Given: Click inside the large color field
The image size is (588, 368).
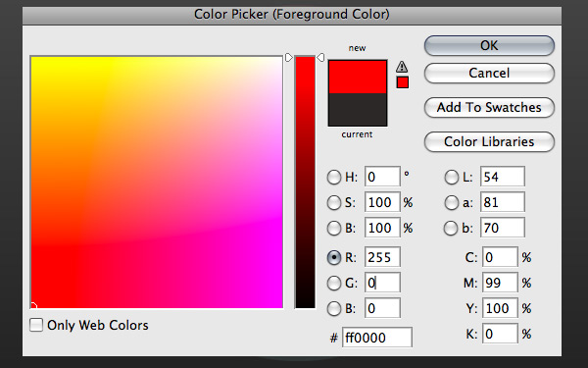Looking at the screenshot, I should click(x=157, y=183).
